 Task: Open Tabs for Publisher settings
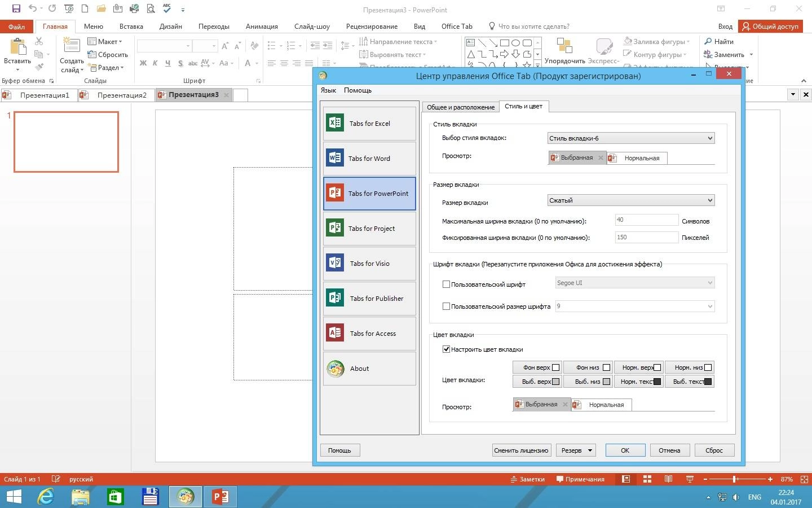coord(370,298)
